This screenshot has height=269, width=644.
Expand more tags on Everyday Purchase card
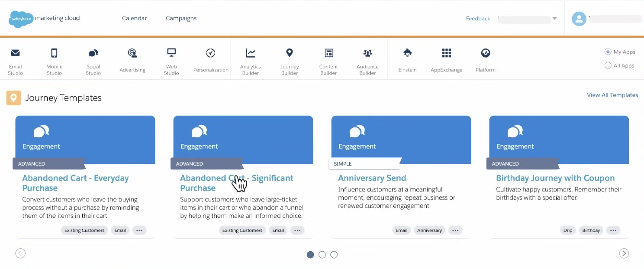(139, 230)
